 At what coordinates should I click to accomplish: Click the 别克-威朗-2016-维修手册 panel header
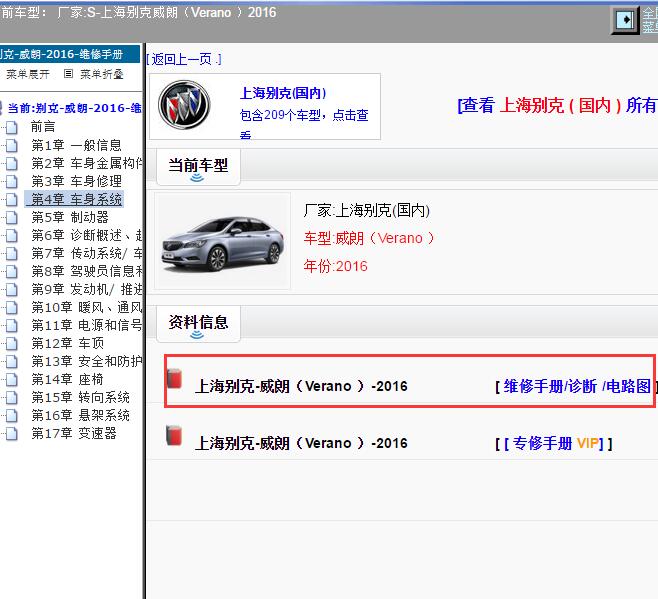tap(70, 54)
